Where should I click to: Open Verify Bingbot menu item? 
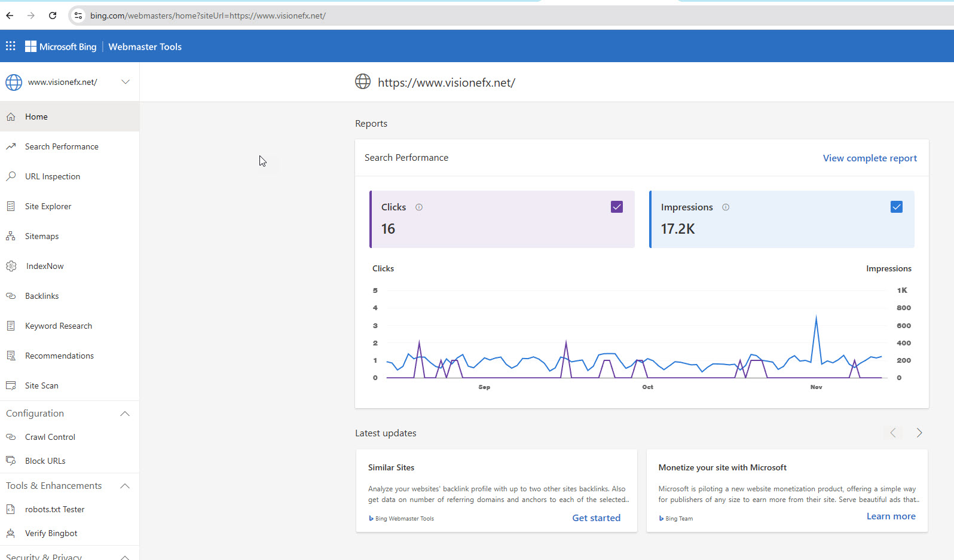coord(69,533)
